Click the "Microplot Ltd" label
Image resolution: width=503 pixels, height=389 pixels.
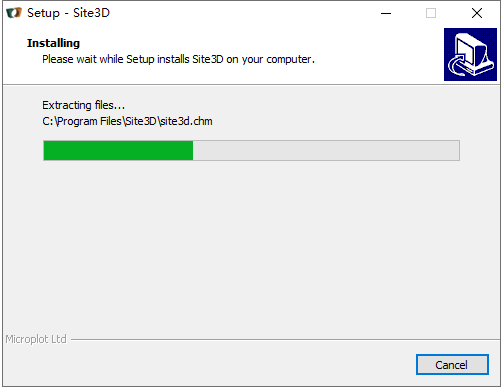click(36, 339)
